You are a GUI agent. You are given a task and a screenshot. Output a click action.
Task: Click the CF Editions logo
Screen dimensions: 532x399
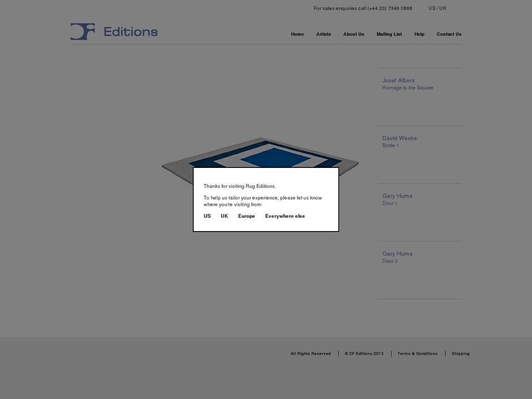click(x=114, y=32)
